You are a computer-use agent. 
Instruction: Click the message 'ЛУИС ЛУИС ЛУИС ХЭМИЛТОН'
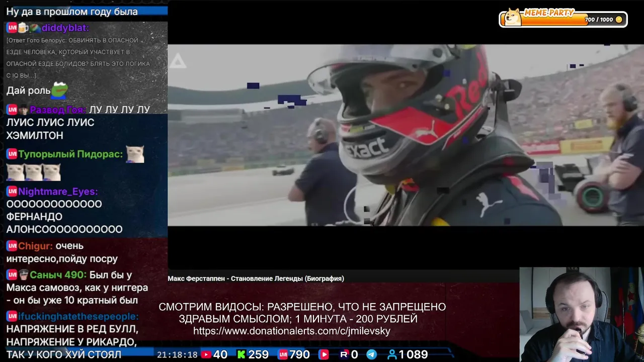(x=50, y=129)
